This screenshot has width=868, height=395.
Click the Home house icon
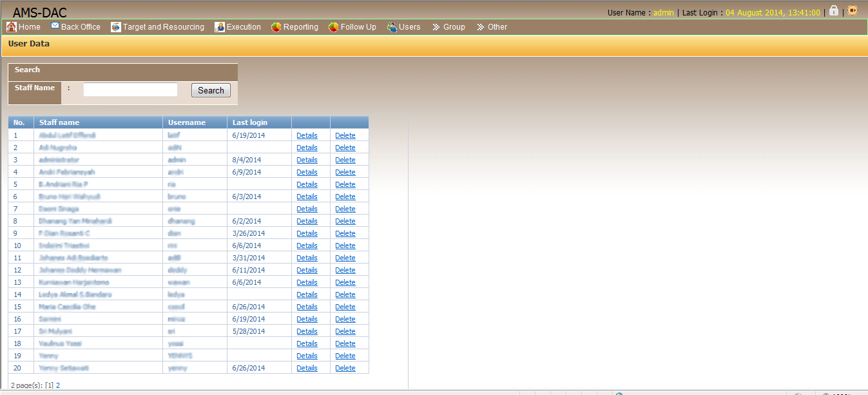(11, 27)
